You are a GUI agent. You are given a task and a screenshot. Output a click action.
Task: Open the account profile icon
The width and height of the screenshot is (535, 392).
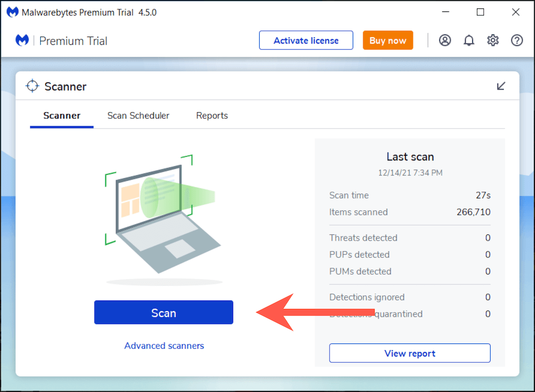click(445, 40)
